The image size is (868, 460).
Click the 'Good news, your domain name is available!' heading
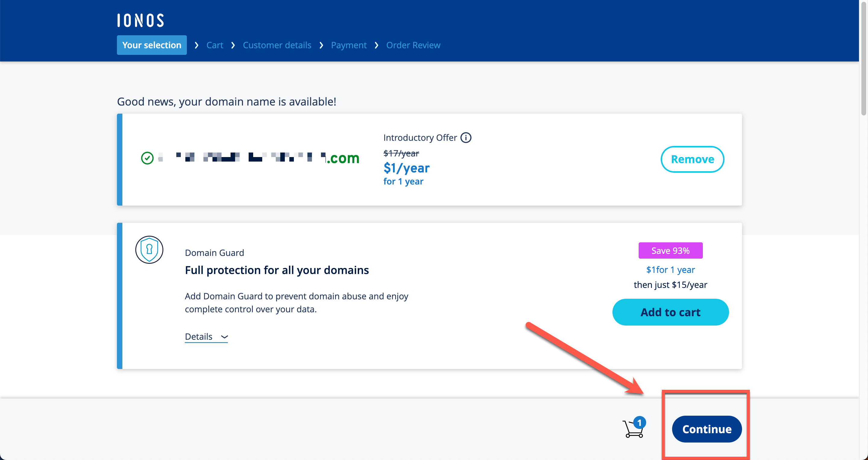(226, 102)
